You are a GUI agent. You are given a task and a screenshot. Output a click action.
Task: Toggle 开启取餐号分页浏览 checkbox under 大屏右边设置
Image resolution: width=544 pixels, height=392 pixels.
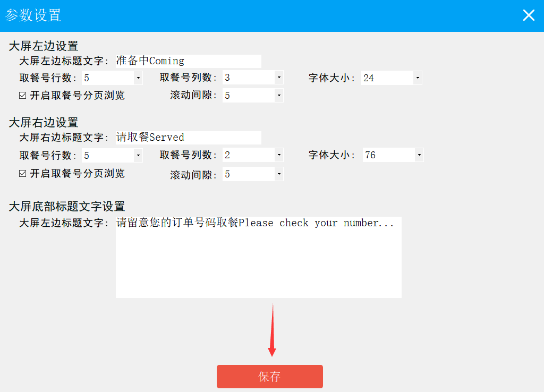point(23,173)
